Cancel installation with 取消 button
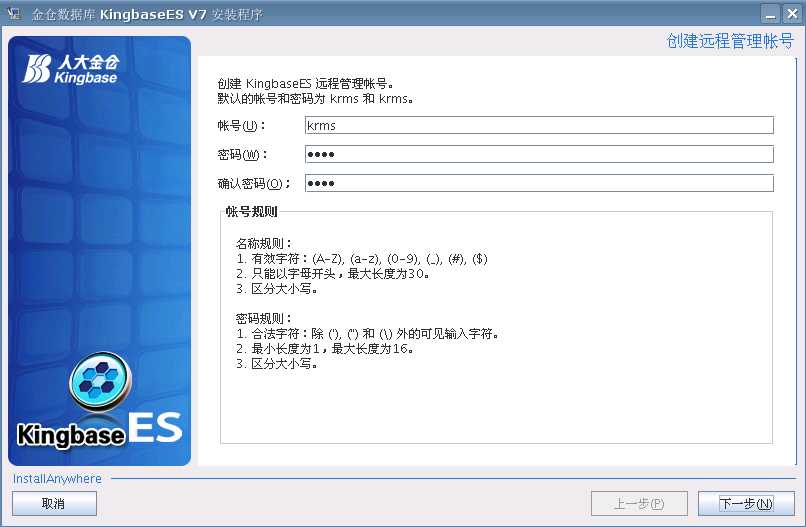Image resolution: width=806 pixels, height=527 pixels. 54,503
